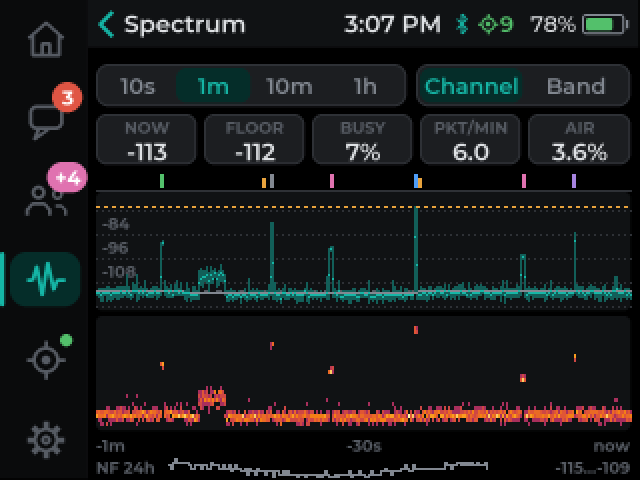
Task: Go back with the chevron arrow
Action: [x=107, y=24]
